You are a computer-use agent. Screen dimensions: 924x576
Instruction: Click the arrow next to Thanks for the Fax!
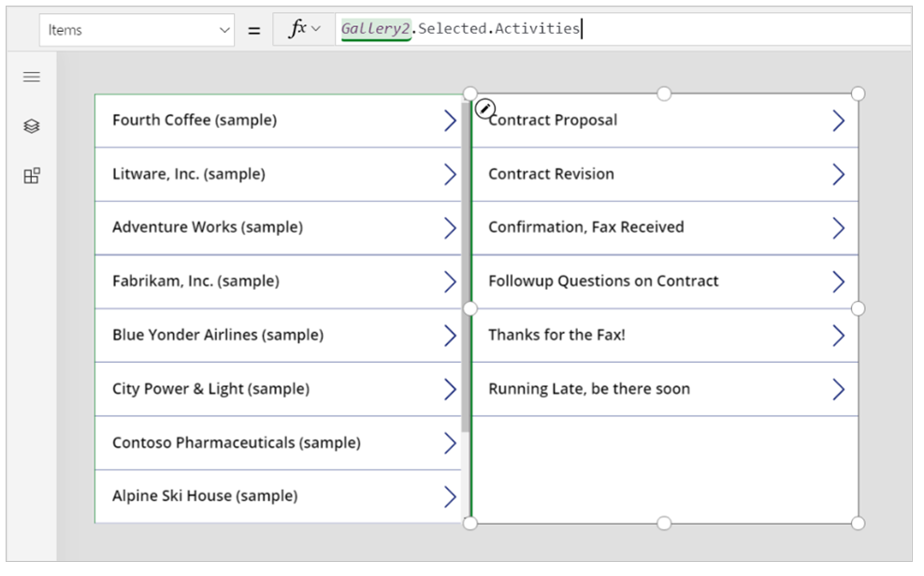838,336
